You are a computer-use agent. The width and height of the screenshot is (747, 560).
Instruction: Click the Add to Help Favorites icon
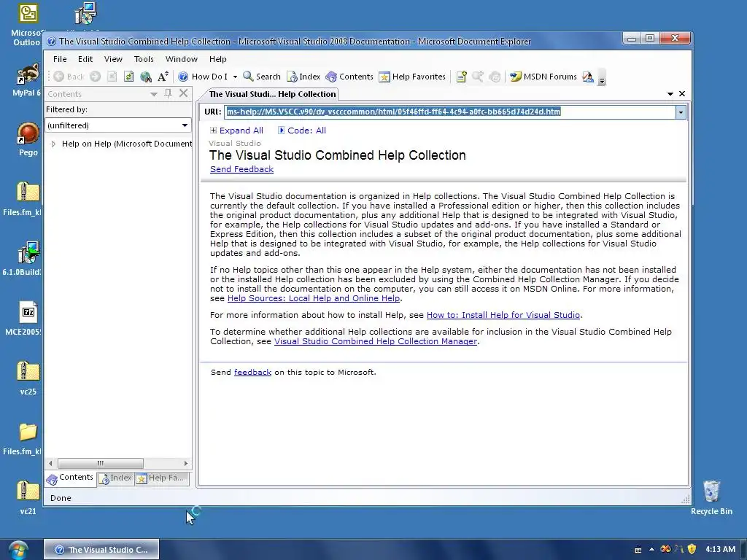tap(461, 77)
